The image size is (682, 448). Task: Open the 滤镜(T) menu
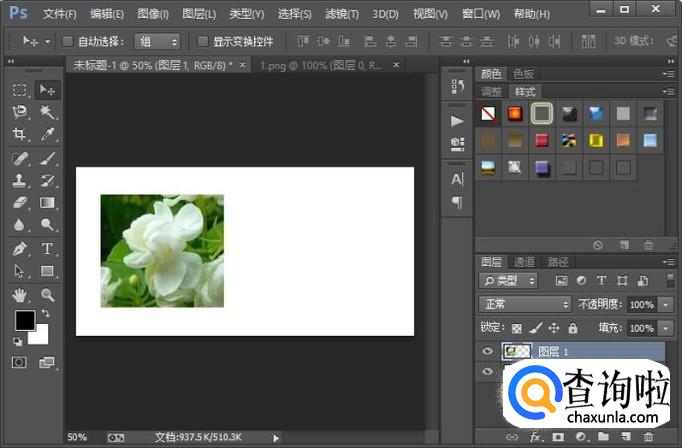tap(343, 14)
